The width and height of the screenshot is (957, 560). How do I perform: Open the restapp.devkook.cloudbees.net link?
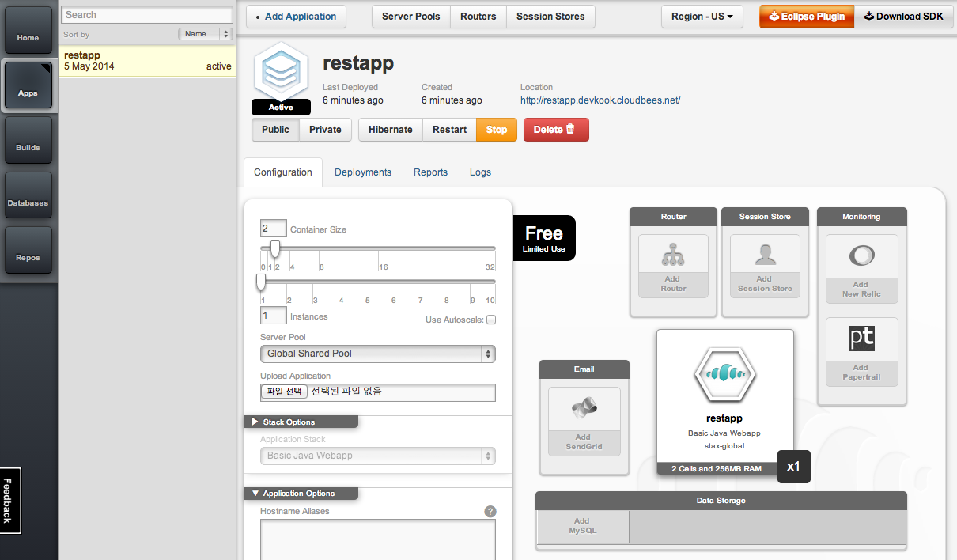tap(600, 100)
